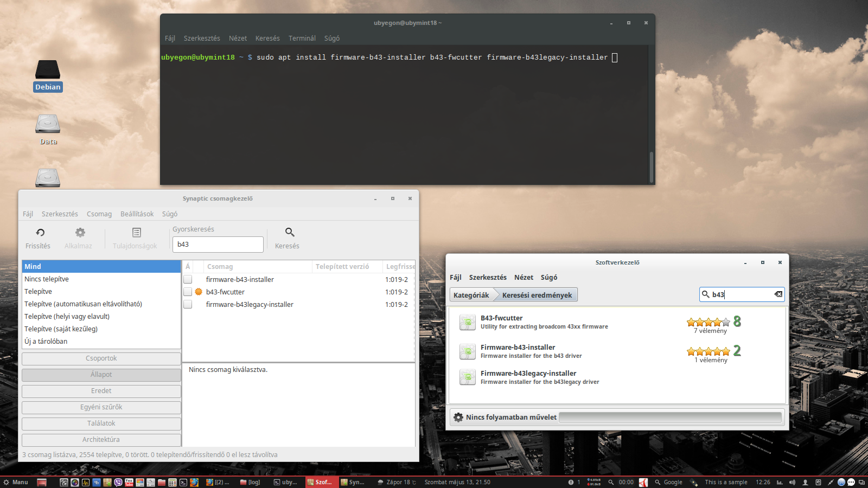The image size is (868, 488).
Task: Mark the firmware-b43-installer checkbox
Action: 188,279
